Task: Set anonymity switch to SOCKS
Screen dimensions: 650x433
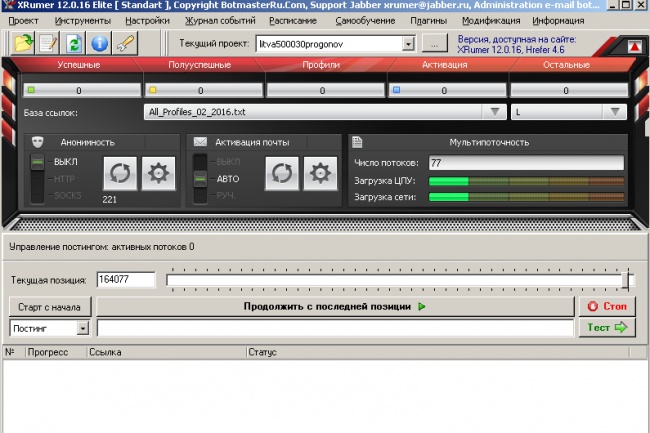Action: [67, 195]
